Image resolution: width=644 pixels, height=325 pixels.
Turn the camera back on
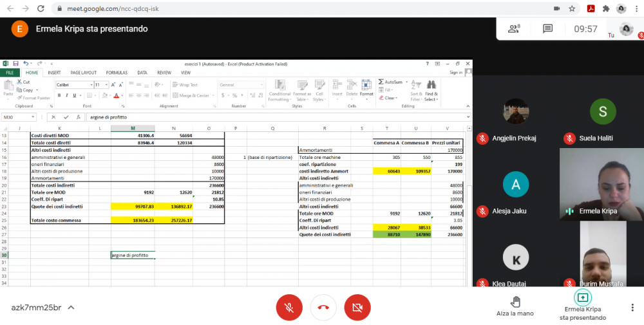click(357, 308)
